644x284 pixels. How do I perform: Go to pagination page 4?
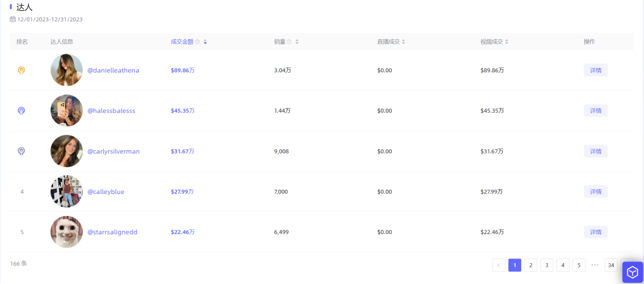(x=563, y=265)
